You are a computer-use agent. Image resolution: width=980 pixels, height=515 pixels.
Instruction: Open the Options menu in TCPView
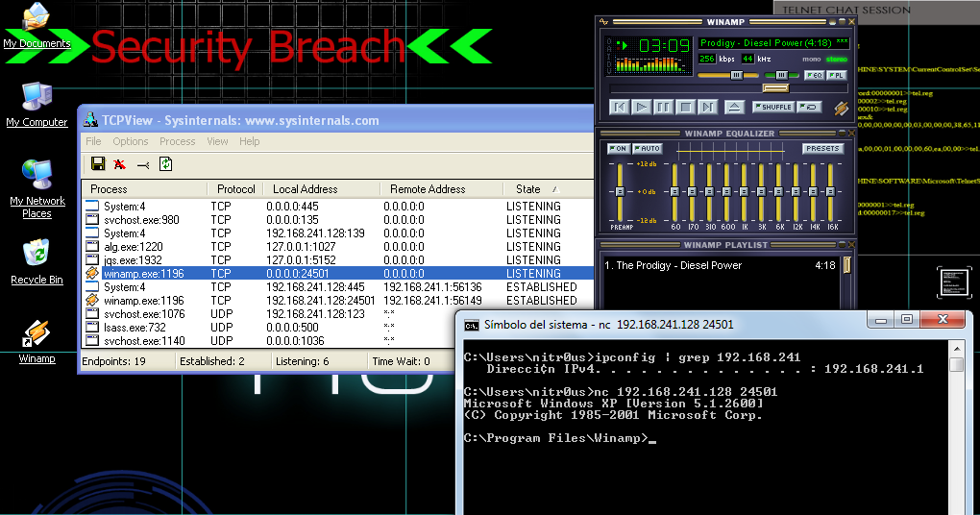(x=131, y=141)
